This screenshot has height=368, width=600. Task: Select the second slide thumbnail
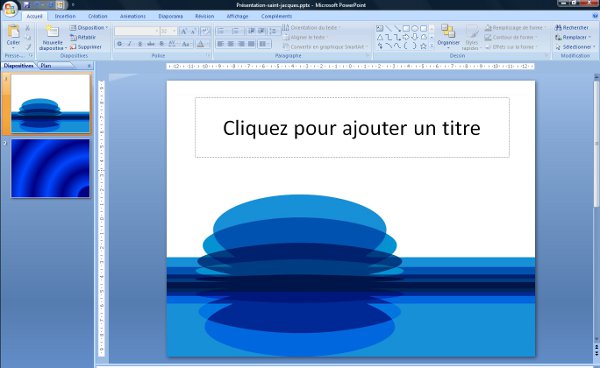51,168
